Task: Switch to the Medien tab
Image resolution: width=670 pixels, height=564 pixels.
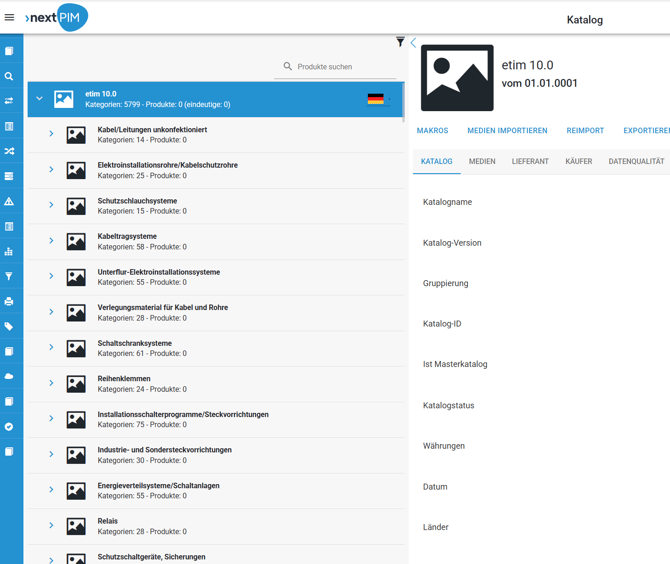Action: click(x=482, y=161)
